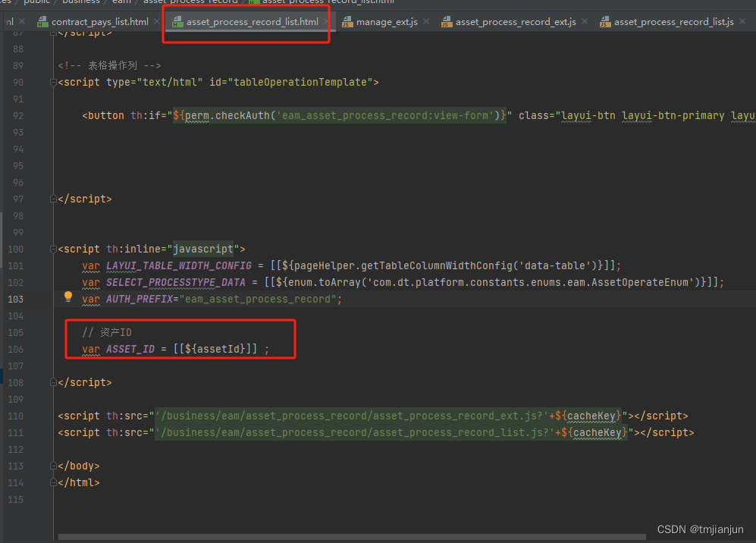Click SELECT_PROCESSTYPE_DATA variable on line 102
756x543 pixels.
175,282
